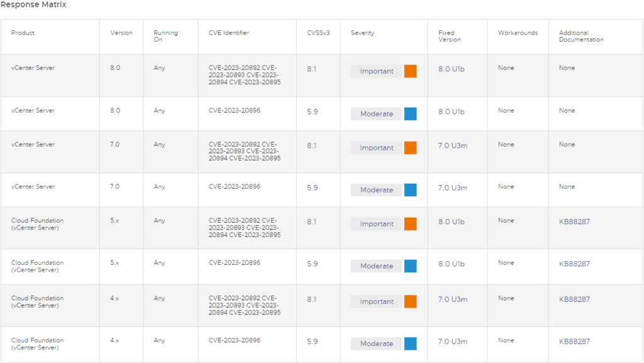644x363 pixels.
Task: Click CVSSv3 score 5.9 for Cloud Foundation 5.x
Action: click(312, 264)
